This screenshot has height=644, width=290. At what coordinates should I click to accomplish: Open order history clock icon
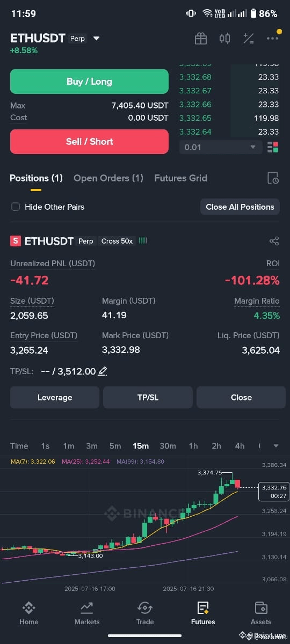pyautogui.click(x=273, y=178)
